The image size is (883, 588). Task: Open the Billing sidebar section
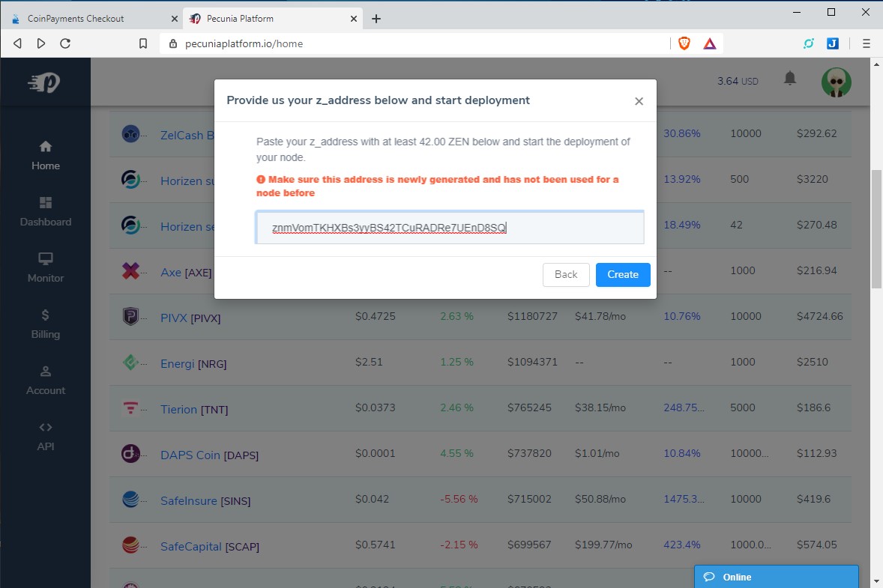(x=46, y=324)
